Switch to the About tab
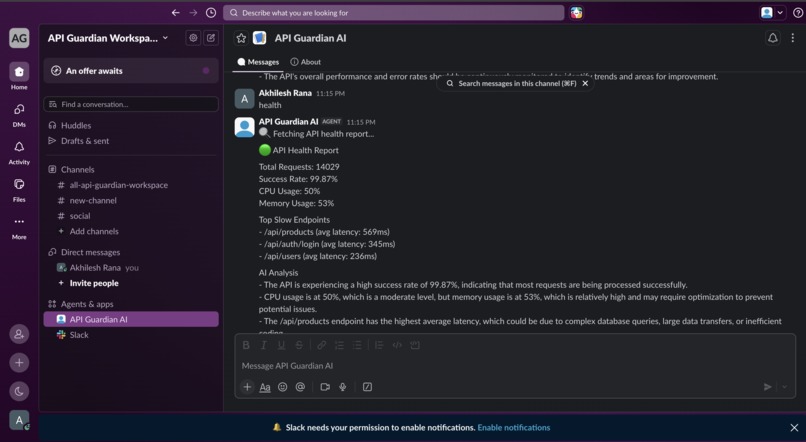This screenshot has width=806, height=442. 305,62
